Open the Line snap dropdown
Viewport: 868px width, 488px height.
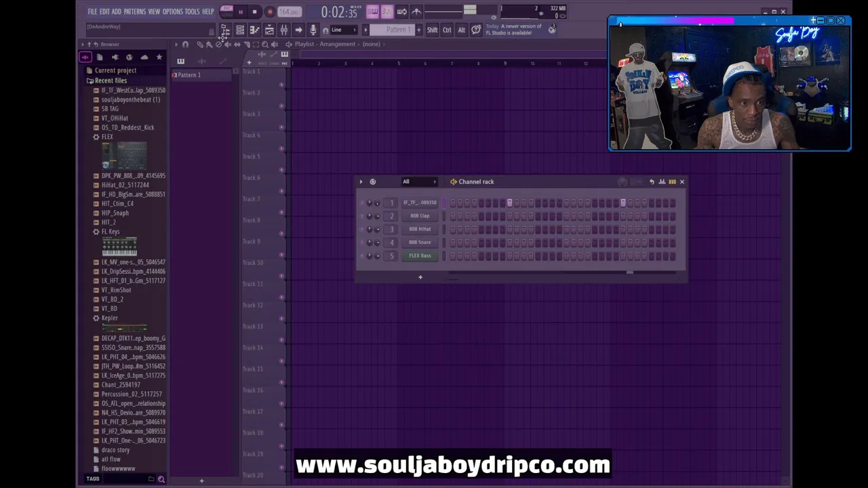coord(344,30)
